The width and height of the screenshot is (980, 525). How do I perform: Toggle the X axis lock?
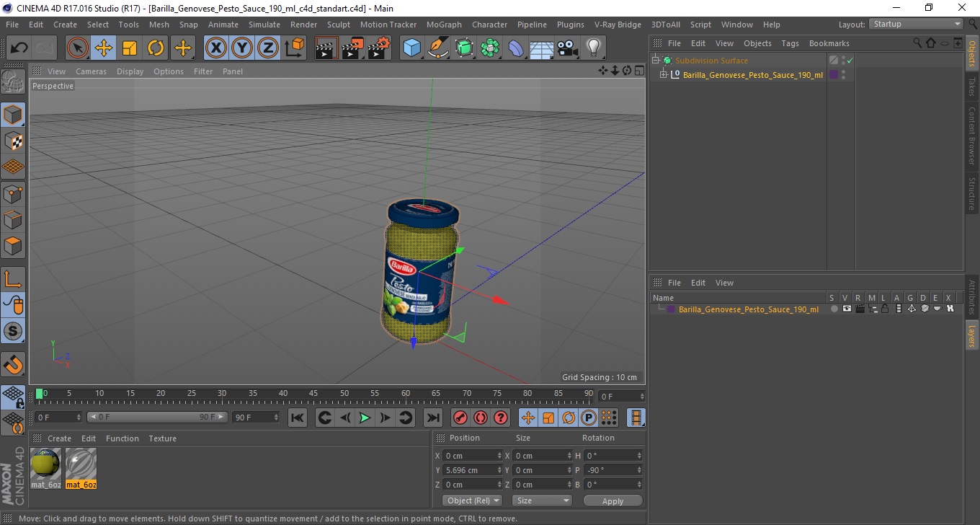coord(216,48)
